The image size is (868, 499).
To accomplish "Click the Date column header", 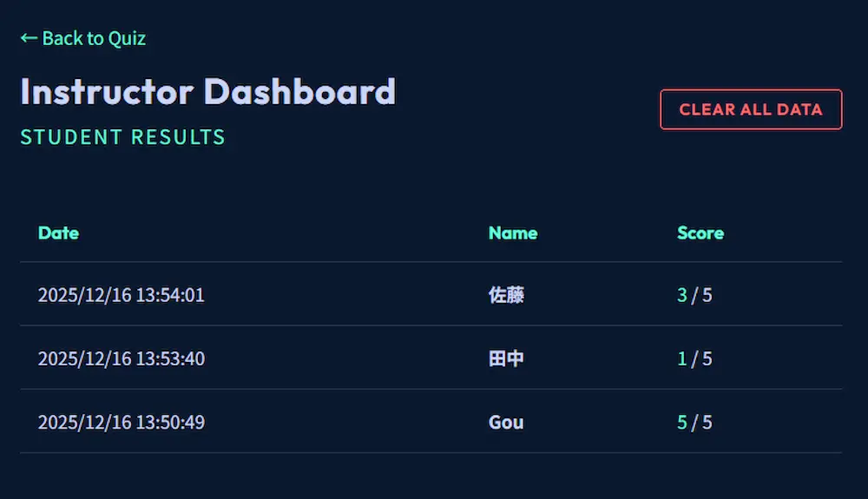I will 58,233.
